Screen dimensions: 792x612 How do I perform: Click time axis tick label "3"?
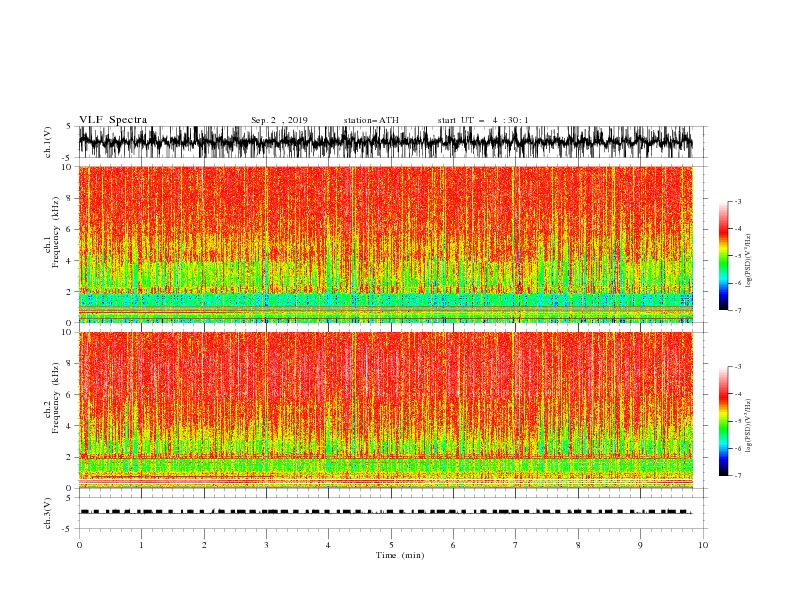tap(266, 545)
